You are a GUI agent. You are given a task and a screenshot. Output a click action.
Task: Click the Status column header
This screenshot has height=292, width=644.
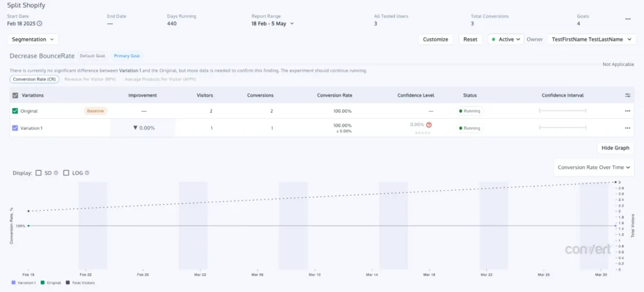[470, 95]
